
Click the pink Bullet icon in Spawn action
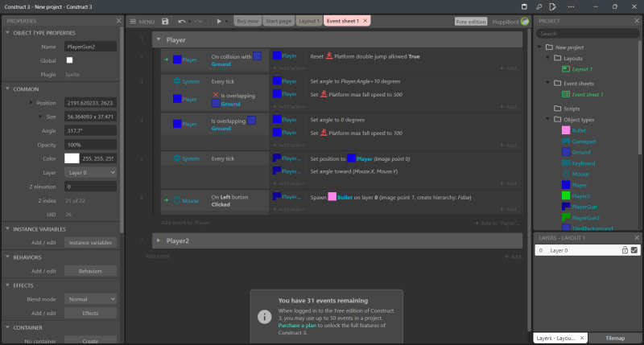[332, 197]
